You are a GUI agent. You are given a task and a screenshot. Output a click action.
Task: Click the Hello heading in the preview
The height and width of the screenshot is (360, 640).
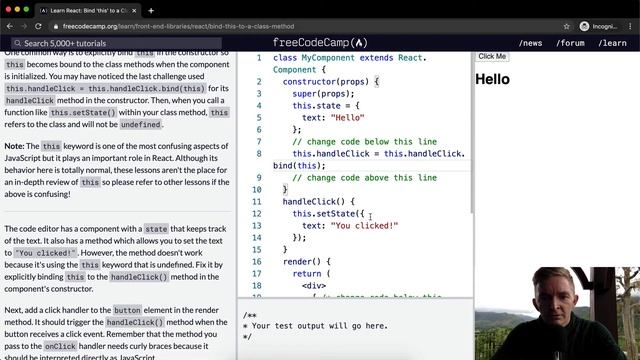click(492, 79)
